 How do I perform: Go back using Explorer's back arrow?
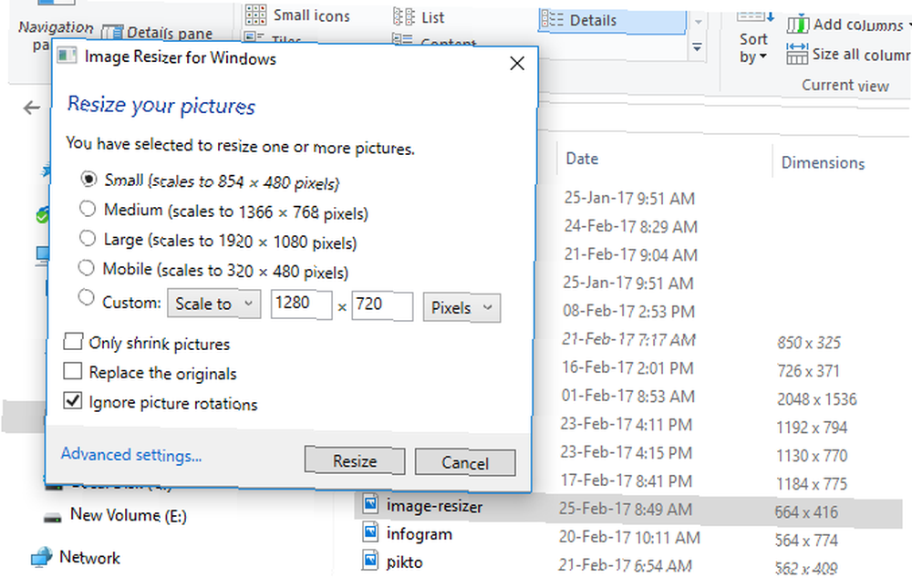(31, 108)
